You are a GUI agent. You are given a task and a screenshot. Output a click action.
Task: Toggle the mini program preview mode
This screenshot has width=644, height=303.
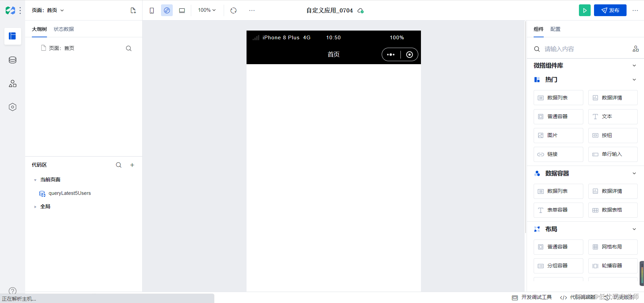[167, 10]
